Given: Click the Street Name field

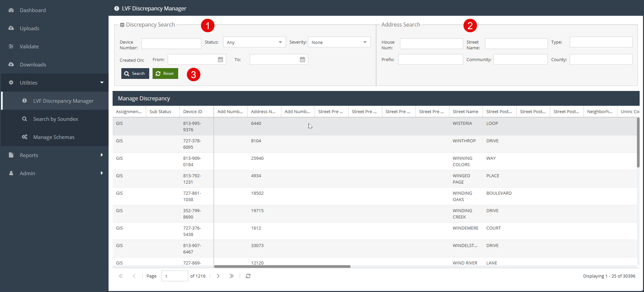Looking at the screenshot, I should pos(516,44).
